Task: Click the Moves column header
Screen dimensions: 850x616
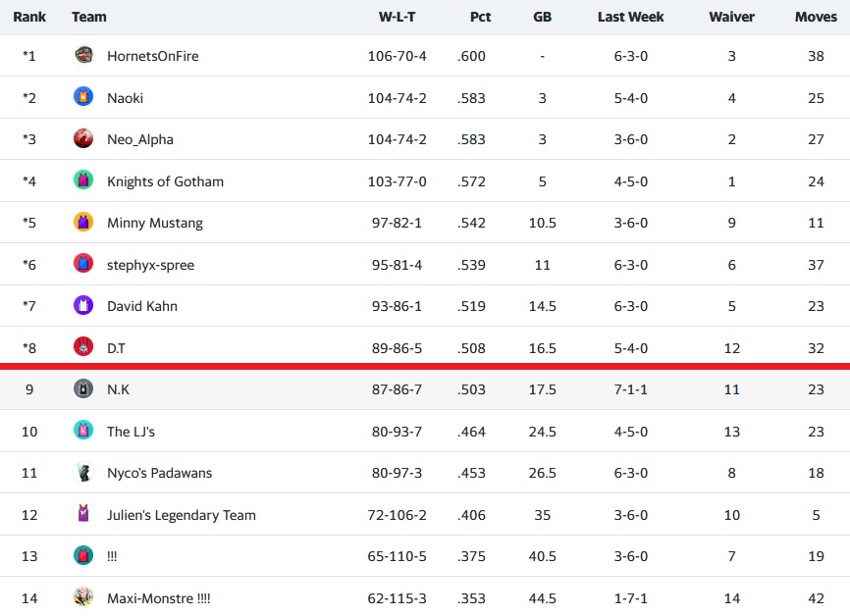Action: (x=816, y=17)
